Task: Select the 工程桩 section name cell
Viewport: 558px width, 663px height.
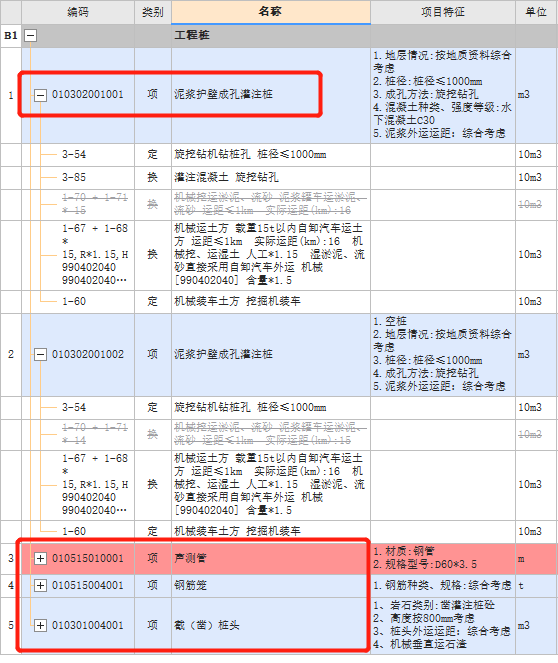Action: (271, 36)
